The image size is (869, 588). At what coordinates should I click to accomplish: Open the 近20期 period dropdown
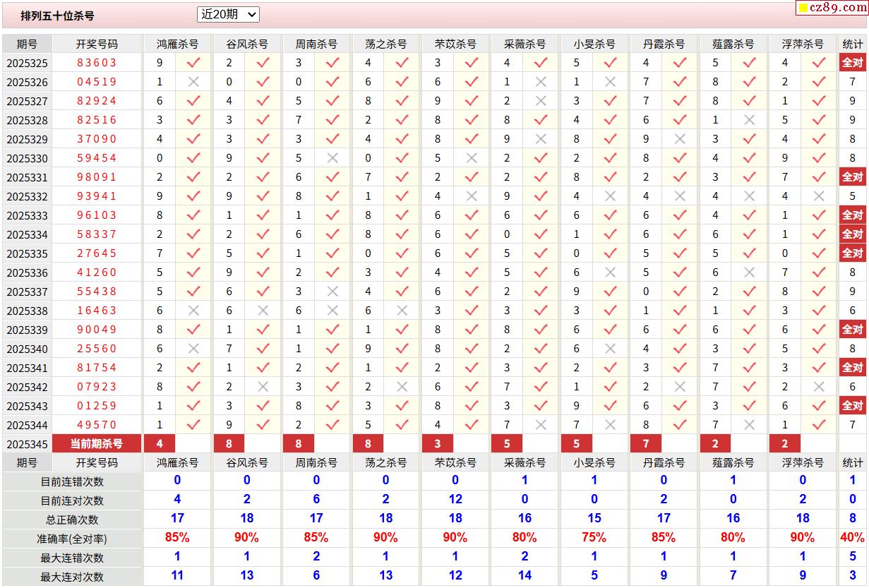228,14
